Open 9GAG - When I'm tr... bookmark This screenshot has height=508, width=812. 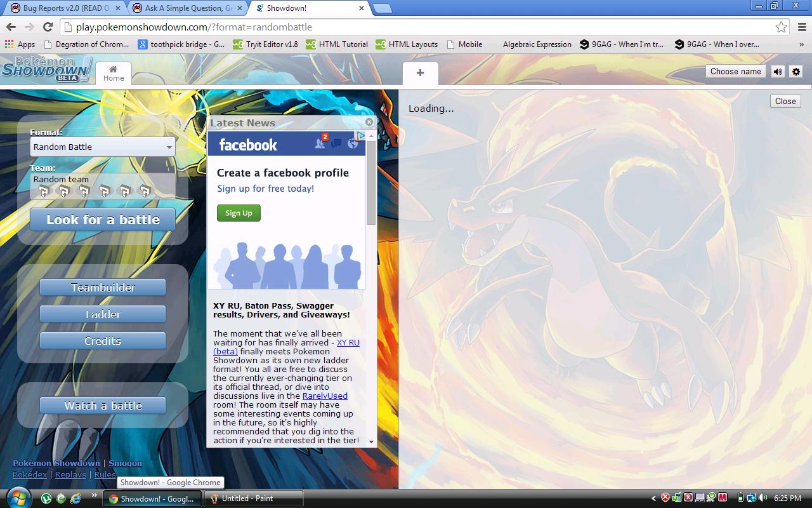[622, 44]
